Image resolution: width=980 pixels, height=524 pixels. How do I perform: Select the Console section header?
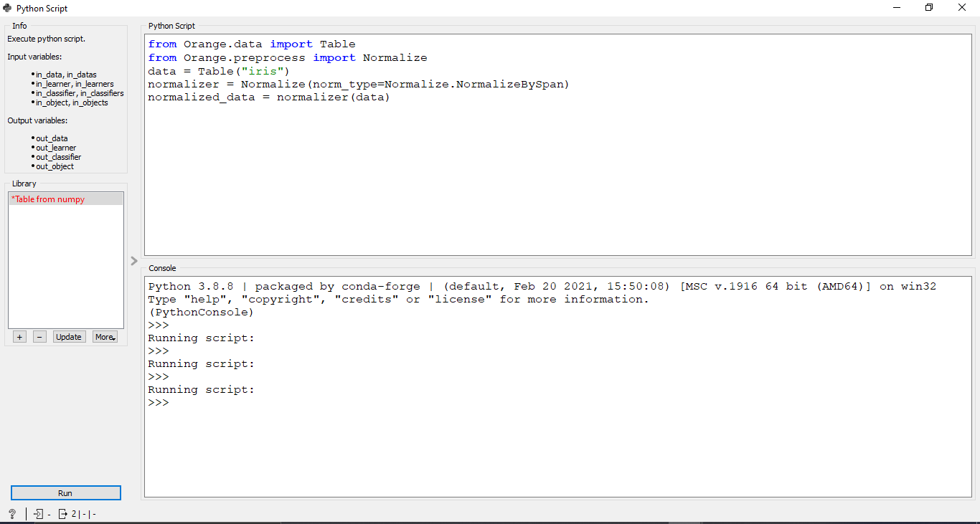(x=161, y=268)
